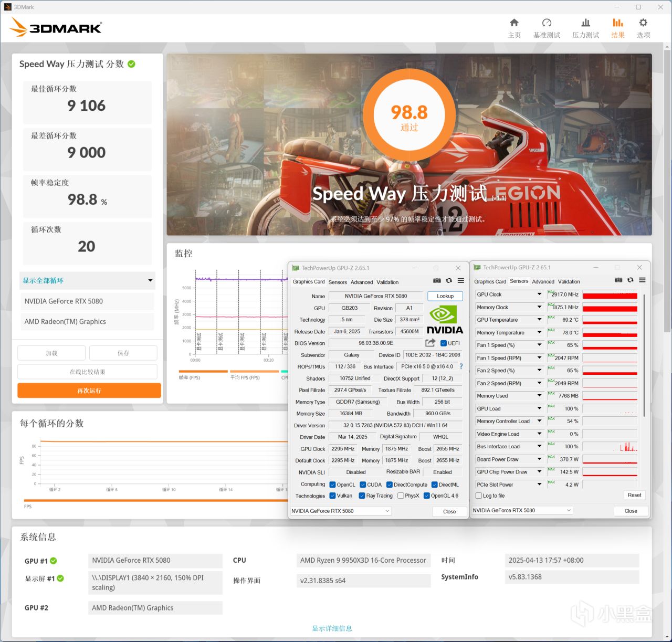This screenshot has height=642, width=672.
Task: Switch to Sensors tab in GPU-Z card window
Action: coord(338,282)
